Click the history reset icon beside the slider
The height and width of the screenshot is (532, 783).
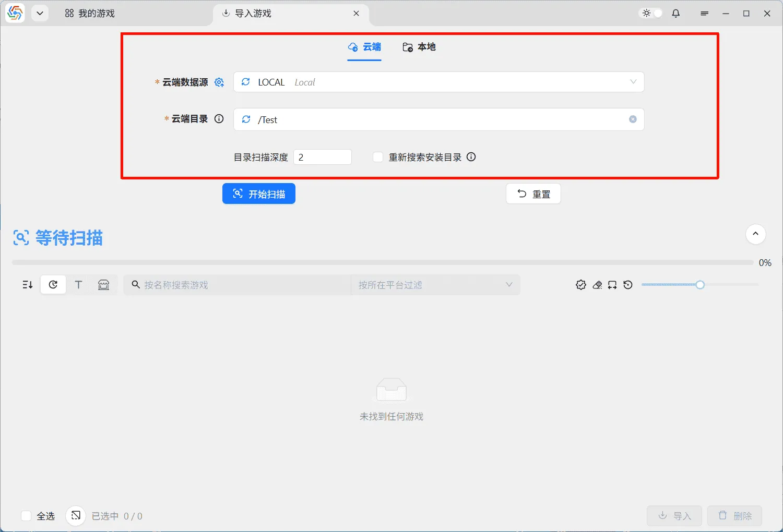[628, 285]
